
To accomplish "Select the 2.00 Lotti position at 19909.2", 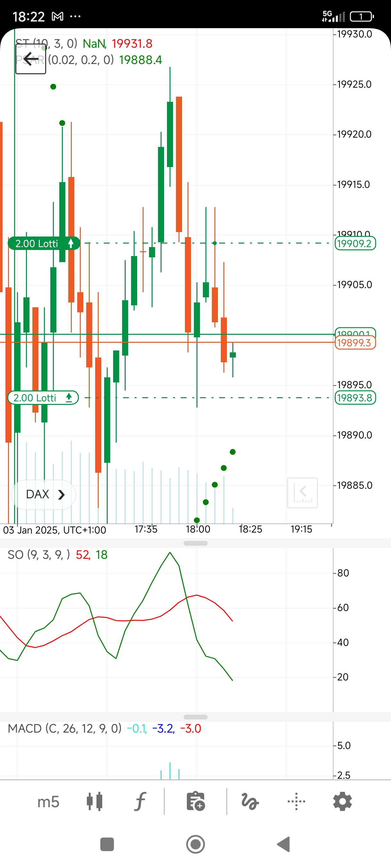I will [44, 243].
